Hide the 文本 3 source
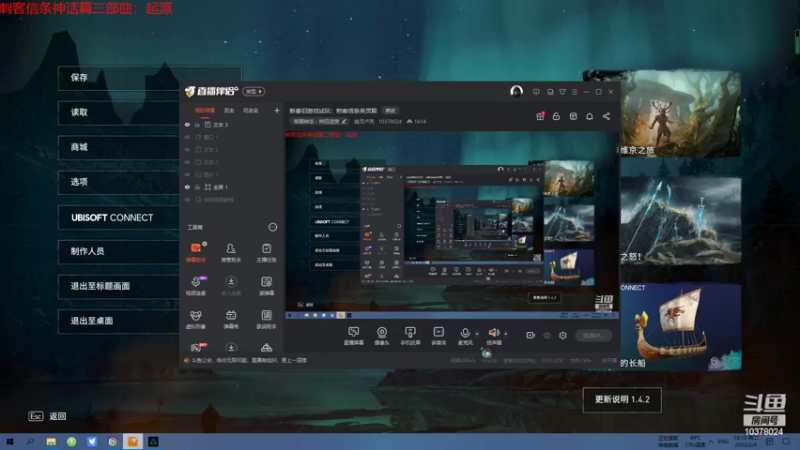800x450 pixels. tap(187, 124)
